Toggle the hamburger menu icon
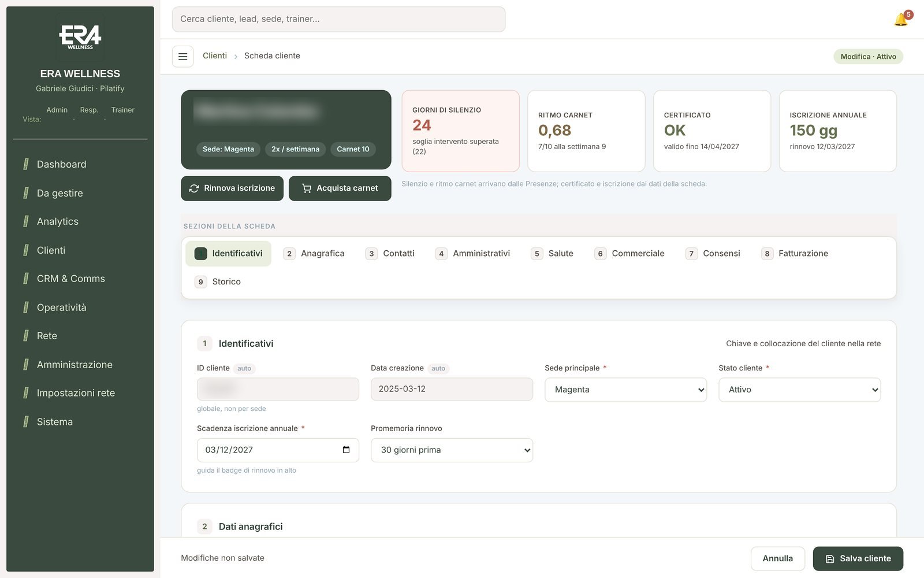Image resolution: width=924 pixels, height=578 pixels. click(182, 57)
